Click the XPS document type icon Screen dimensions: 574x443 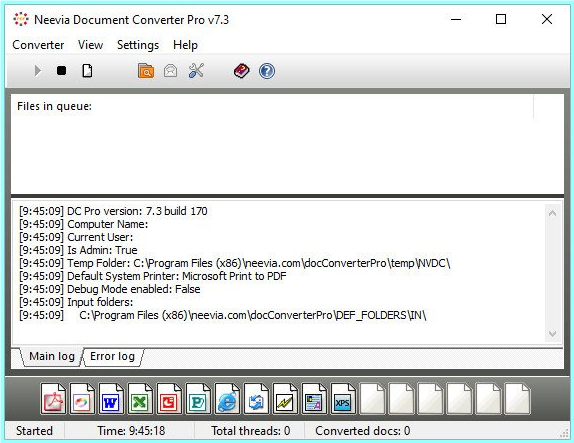coord(343,399)
